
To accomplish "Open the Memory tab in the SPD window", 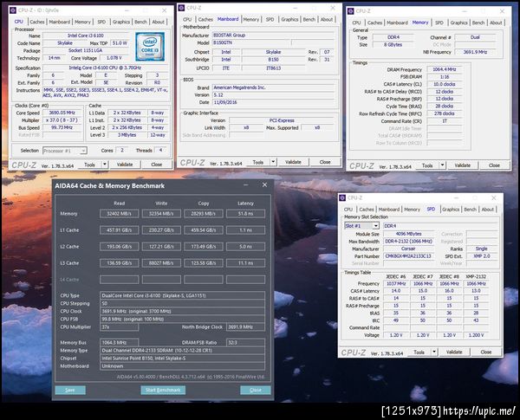I will click(x=412, y=210).
